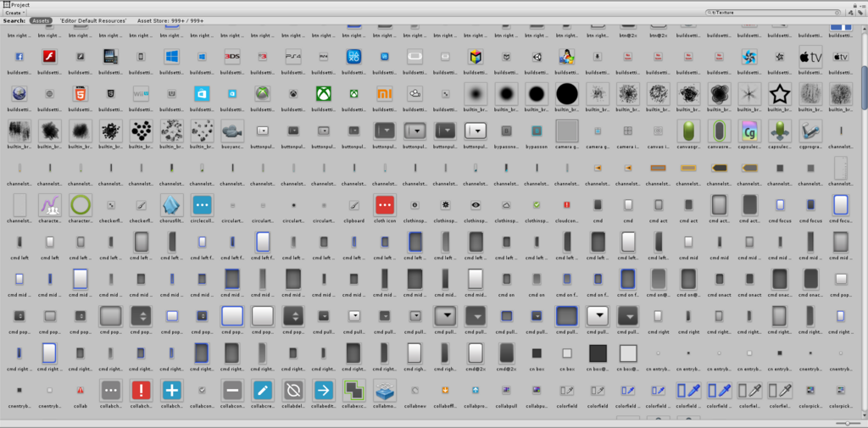Screen dimensions: 868x428
Task: Select the 'collabnew' asset label
Action: point(415,406)
